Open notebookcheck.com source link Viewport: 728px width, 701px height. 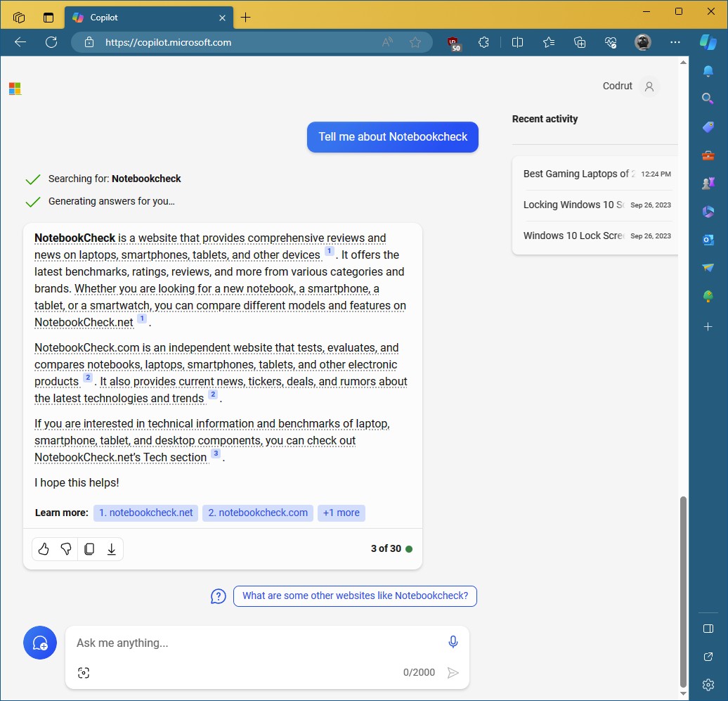258,513
